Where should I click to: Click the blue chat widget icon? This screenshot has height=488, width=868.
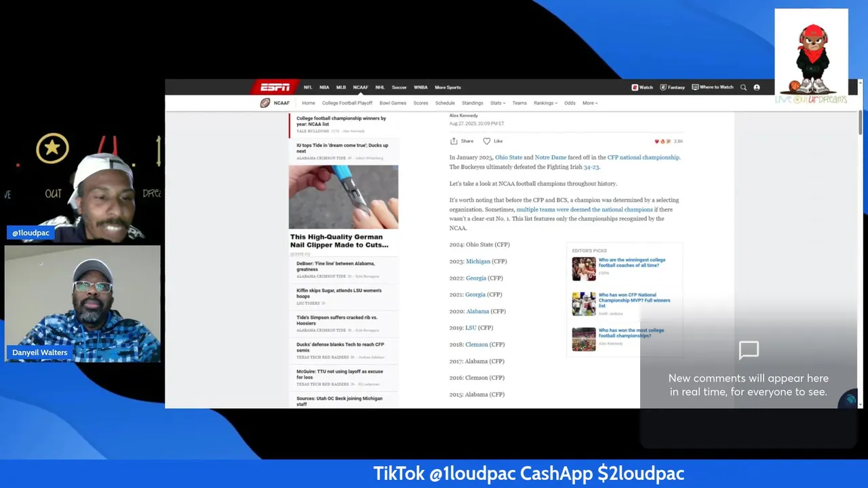coord(848,400)
